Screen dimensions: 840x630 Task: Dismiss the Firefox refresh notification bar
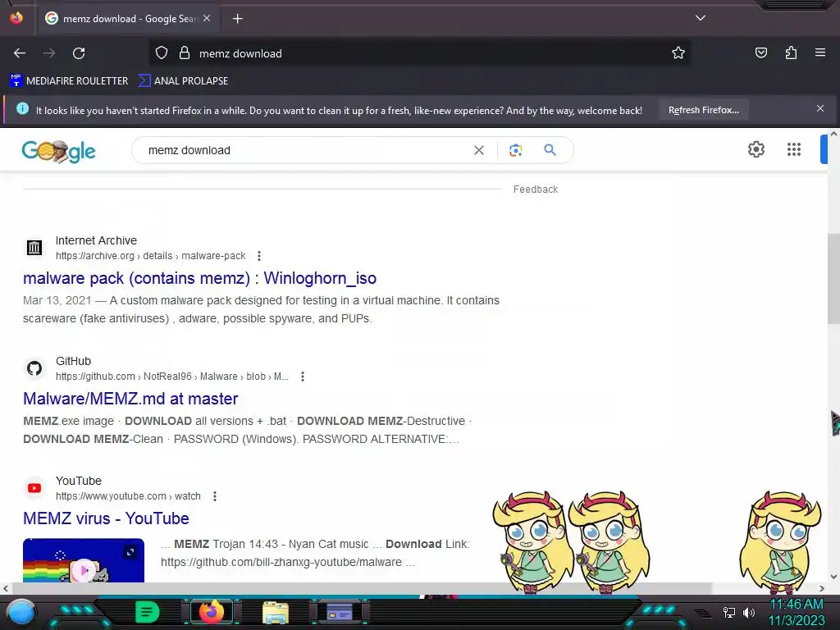tap(820, 109)
